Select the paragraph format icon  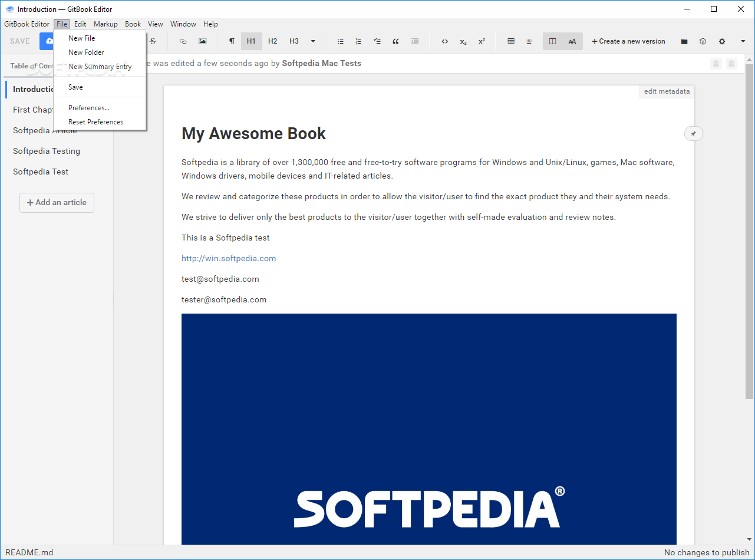click(232, 41)
